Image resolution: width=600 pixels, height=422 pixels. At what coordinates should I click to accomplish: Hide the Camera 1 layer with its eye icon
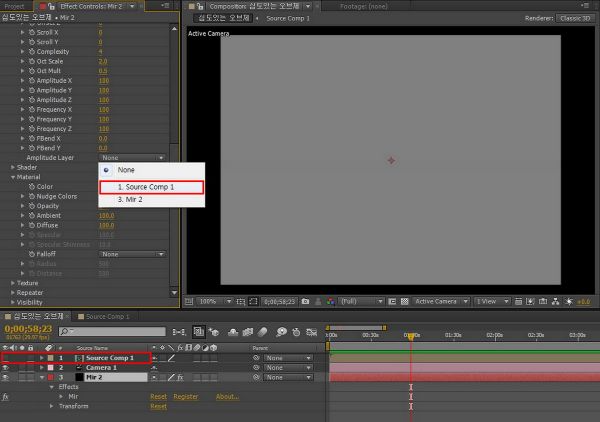(7, 368)
